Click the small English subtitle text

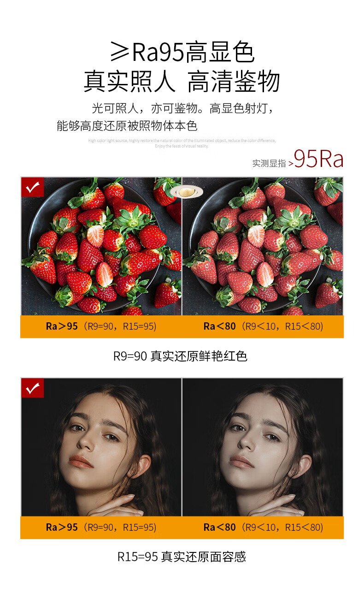coord(182,143)
